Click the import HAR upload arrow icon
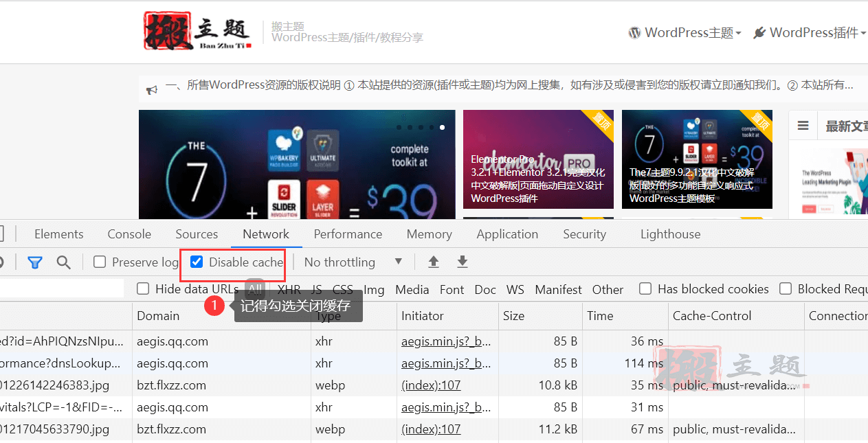The width and height of the screenshot is (868, 443). tap(433, 262)
